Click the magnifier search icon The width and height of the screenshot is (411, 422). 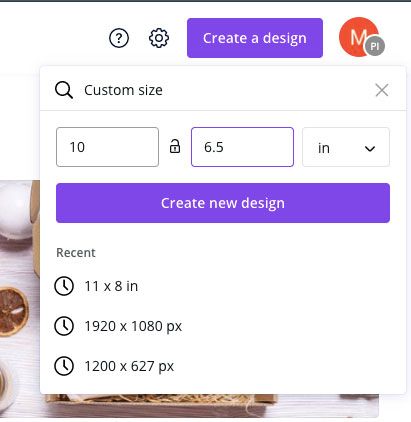coord(64,90)
